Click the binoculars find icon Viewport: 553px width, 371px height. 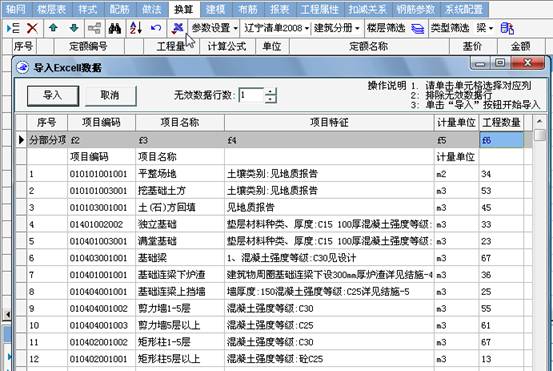pos(115,28)
